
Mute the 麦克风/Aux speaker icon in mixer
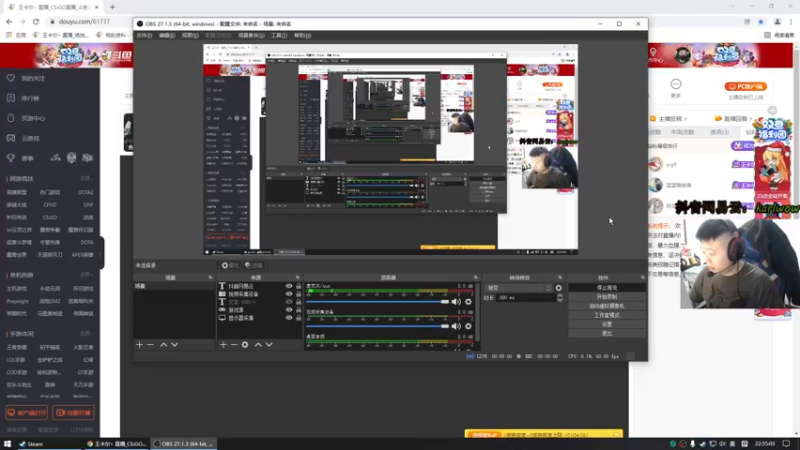tap(456, 302)
